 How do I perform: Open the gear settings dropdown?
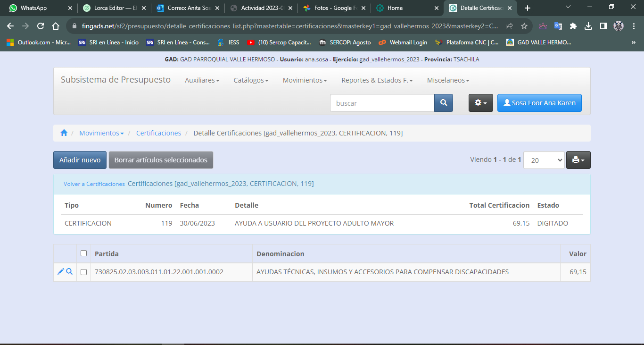click(480, 103)
